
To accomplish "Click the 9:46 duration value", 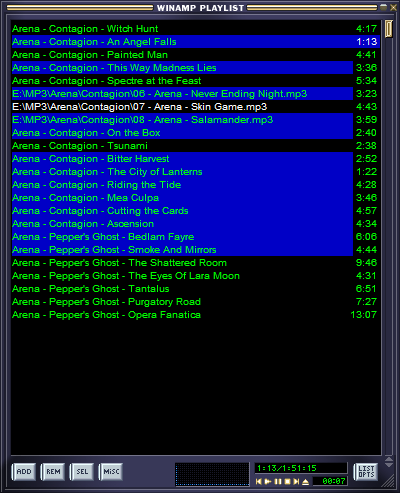I will (x=366, y=263).
